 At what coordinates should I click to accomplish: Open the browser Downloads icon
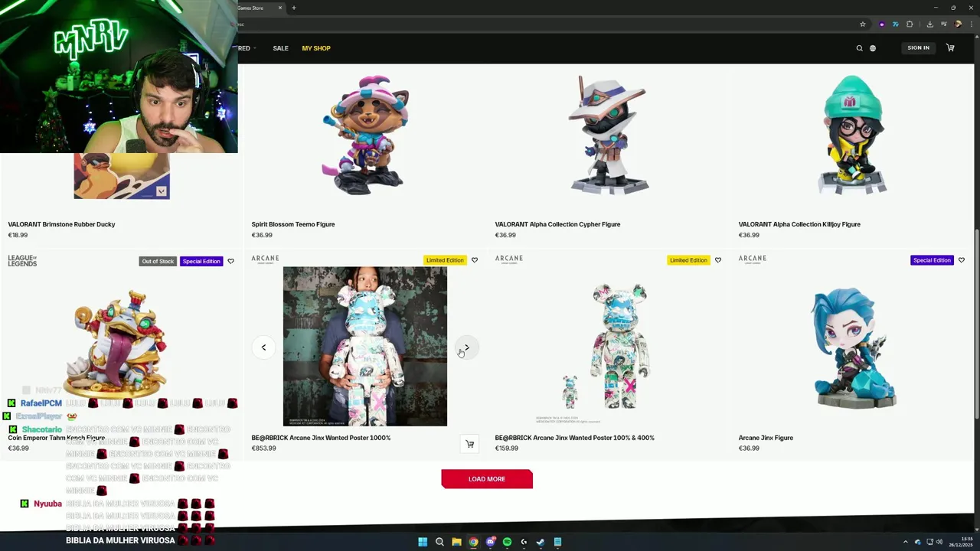pos(929,24)
